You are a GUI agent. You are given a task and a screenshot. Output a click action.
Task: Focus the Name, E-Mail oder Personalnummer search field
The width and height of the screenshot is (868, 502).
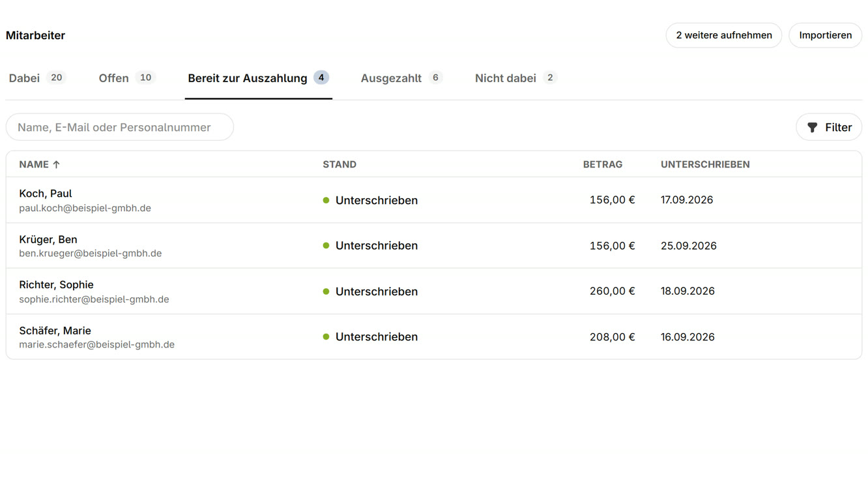pos(120,127)
